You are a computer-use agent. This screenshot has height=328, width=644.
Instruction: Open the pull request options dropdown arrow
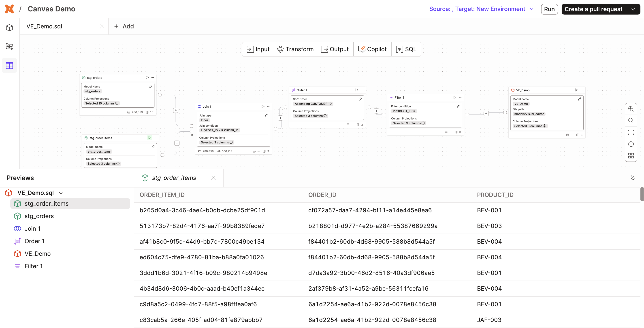pos(633,9)
